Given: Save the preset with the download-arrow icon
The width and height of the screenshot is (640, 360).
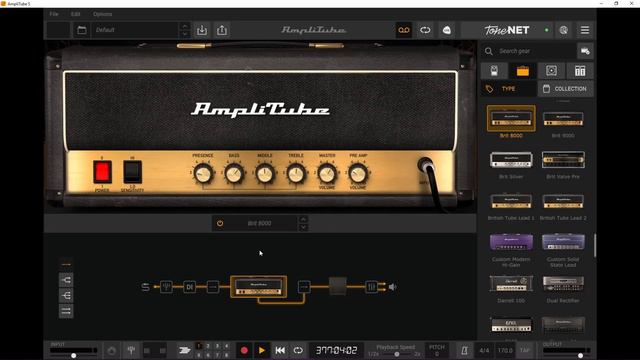Looking at the screenshot, I should [202, 30].
